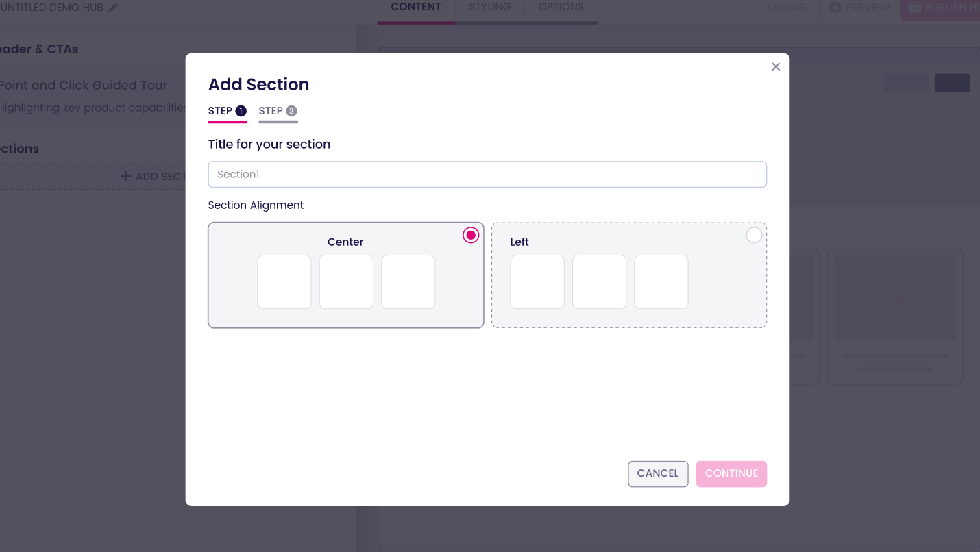The width and height of the screenshot is (980, 552).
Task: Click the section title input field
Action: pos(487,174)
